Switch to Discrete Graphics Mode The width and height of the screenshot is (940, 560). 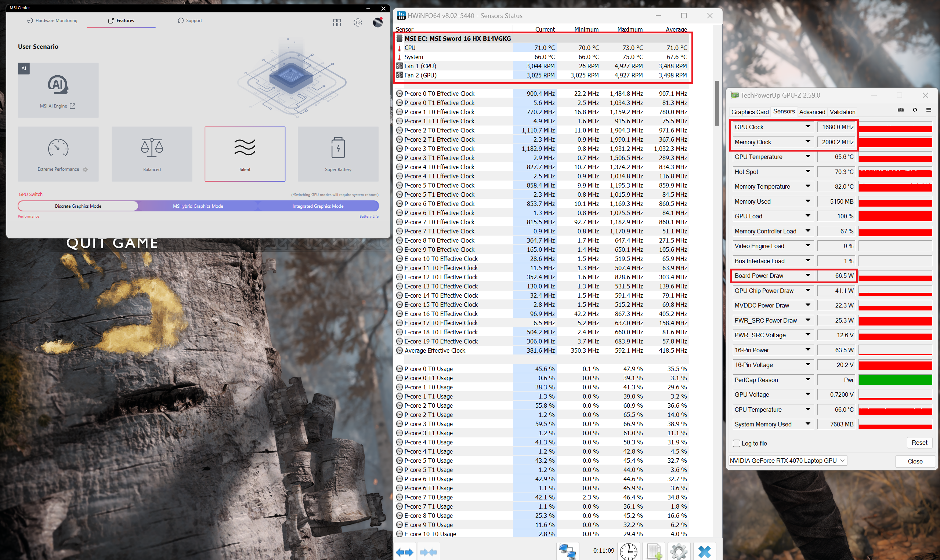point(78,206)
